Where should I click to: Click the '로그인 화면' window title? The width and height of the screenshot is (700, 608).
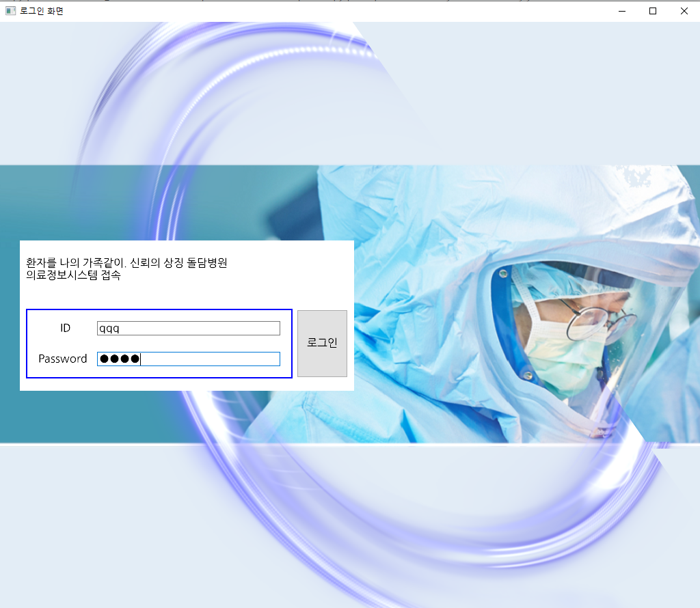pyautogui.click(x=42, y=11)
